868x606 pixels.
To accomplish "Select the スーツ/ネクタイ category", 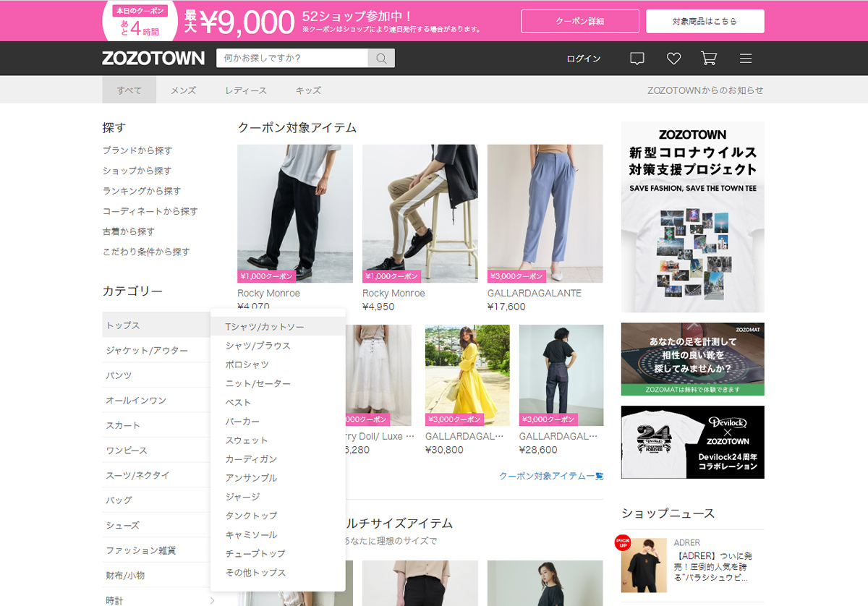I will 156,475.
